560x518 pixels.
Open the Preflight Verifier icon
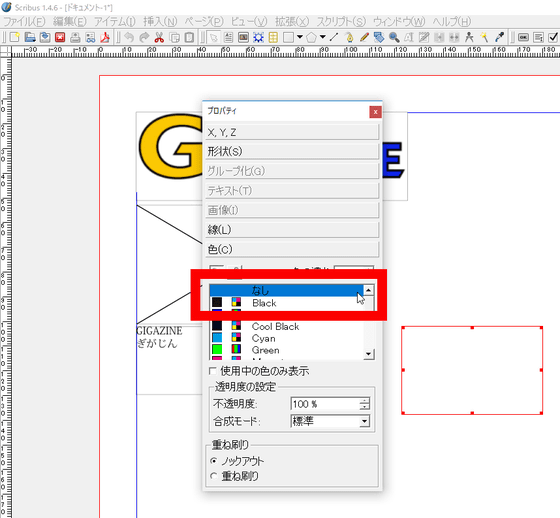point(90,37)
